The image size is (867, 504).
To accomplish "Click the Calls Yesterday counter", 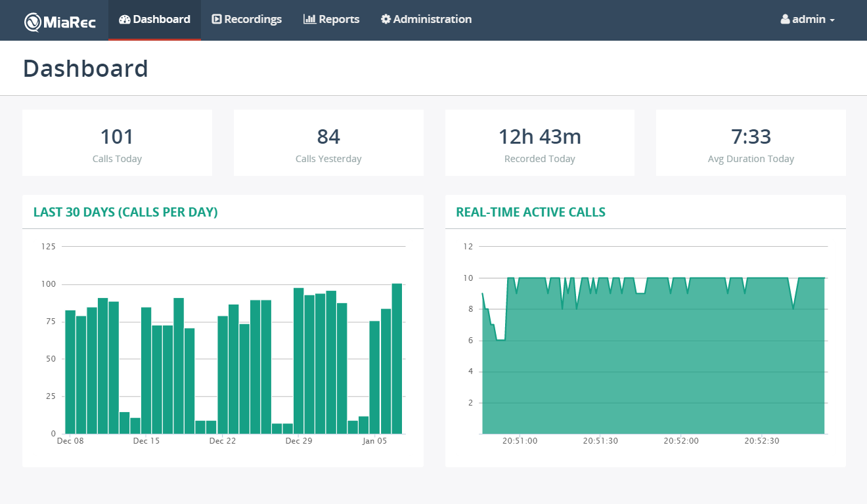I will coord(328,142).
